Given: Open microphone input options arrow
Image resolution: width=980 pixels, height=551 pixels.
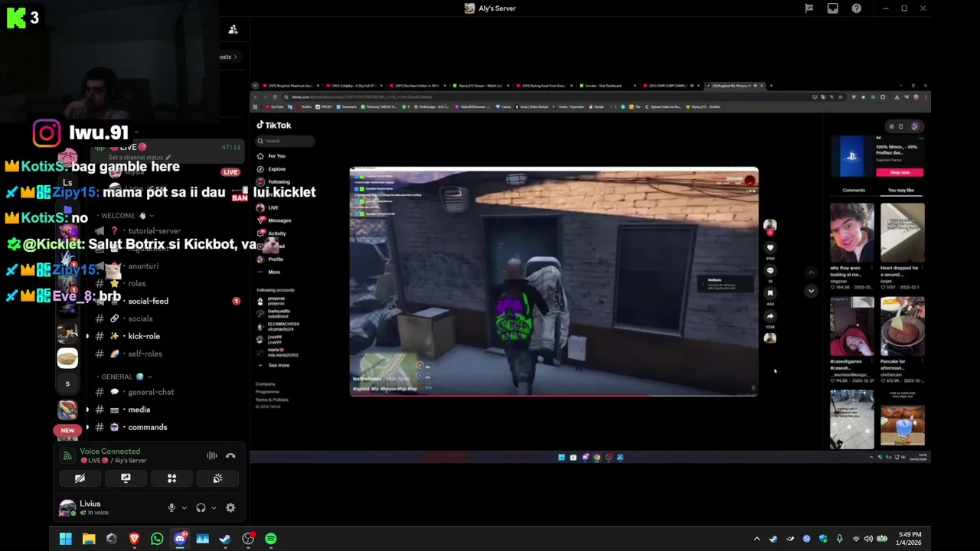Looking at the screenshot, I should (184, 507).
